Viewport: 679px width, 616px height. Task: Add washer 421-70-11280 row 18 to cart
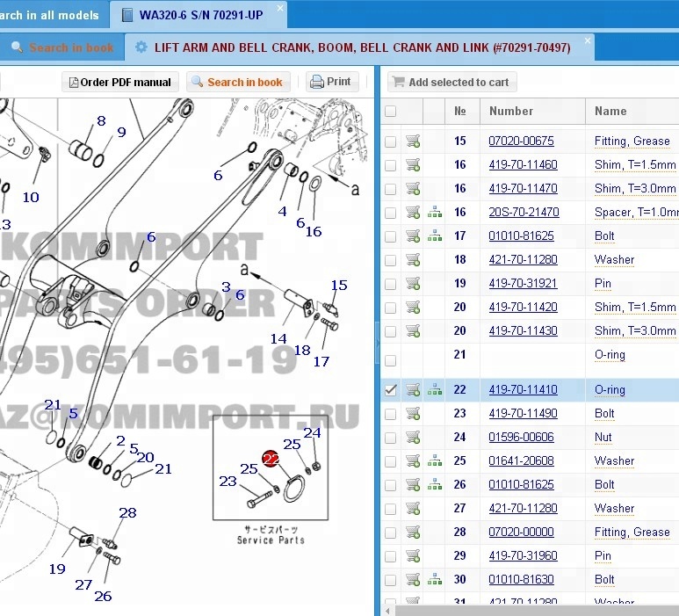click(413, 260)
